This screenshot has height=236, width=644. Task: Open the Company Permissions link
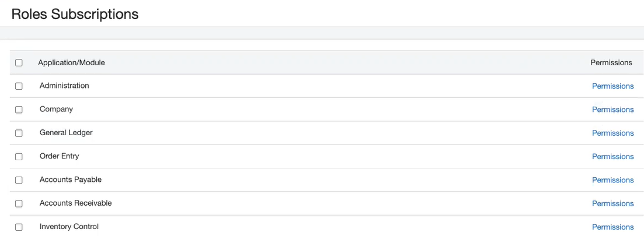[612, 110]
